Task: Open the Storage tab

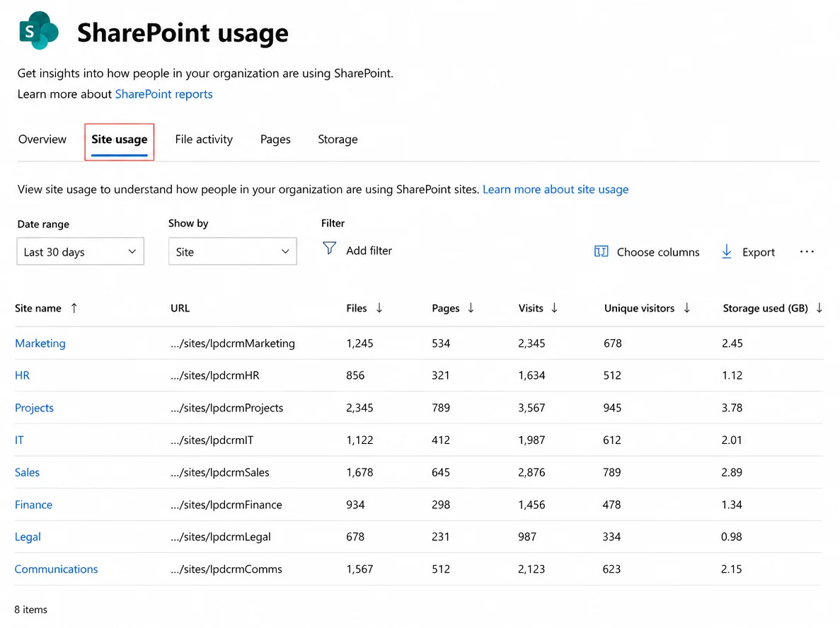Action: click(x=338, y=139)
